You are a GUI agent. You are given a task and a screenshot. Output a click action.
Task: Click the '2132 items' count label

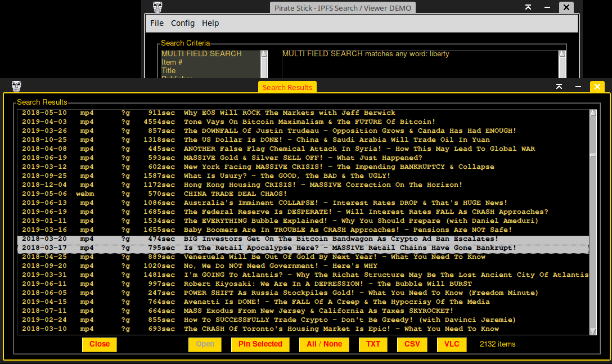pyautogui.click(x=498, y=344)
